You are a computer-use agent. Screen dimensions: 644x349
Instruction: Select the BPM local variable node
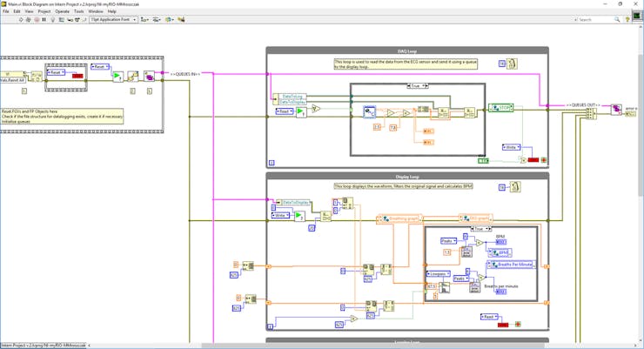[499, 252]
